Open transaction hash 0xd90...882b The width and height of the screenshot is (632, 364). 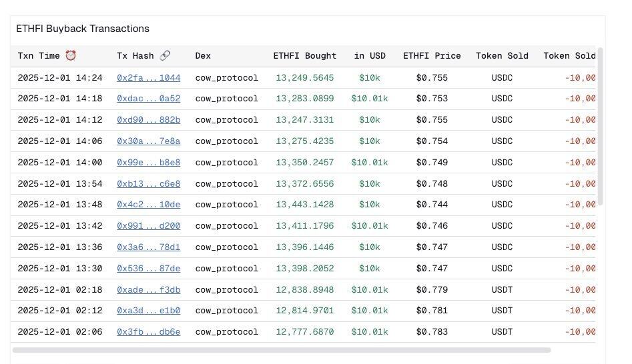[148, 120]
